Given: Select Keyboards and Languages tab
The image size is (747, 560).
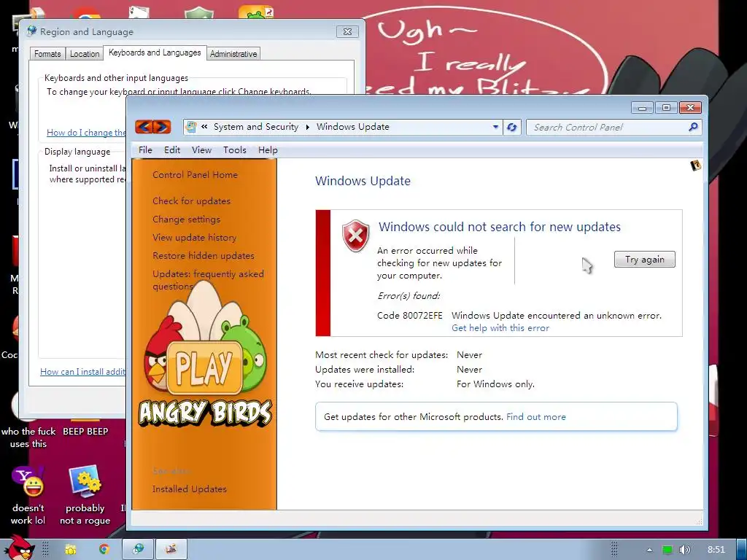Looking at the screenshot, I should pos(155,52).
